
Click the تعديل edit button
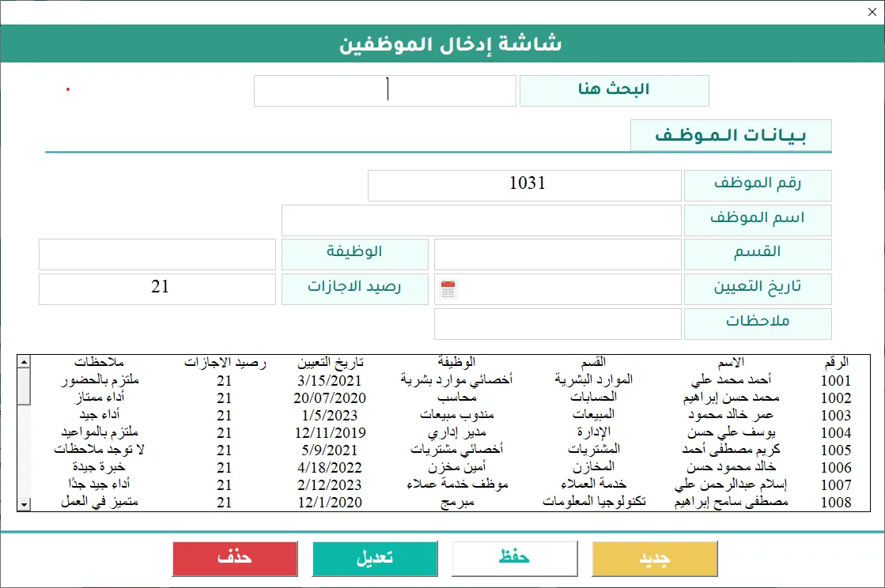coord(375,559)
